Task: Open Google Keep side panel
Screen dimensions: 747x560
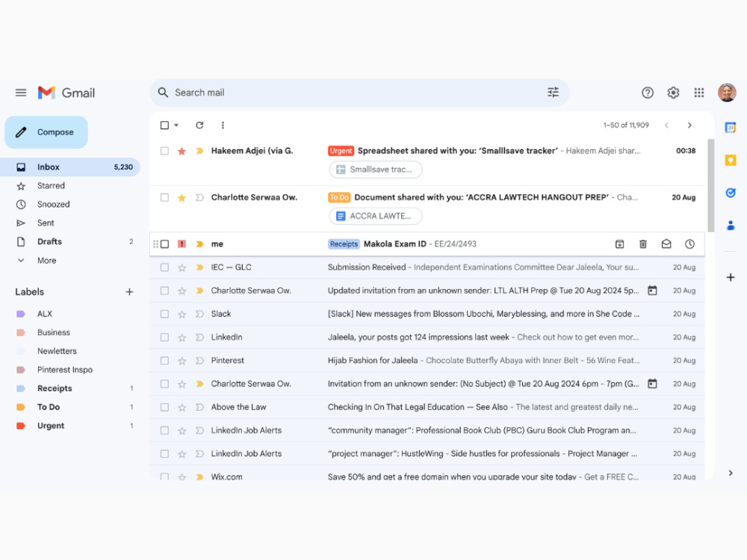Action: coord(731,160)
